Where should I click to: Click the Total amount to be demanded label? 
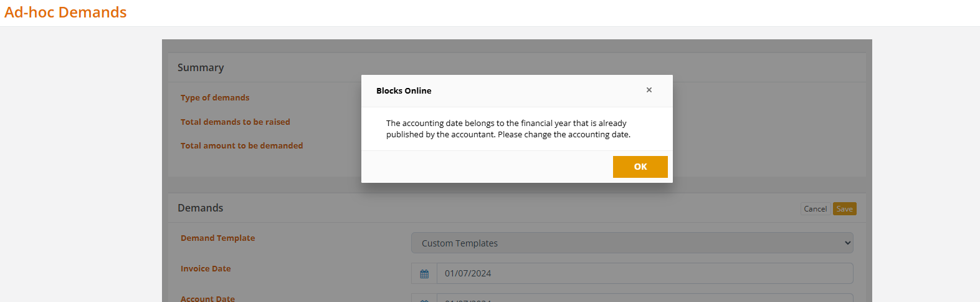[242, 145]
